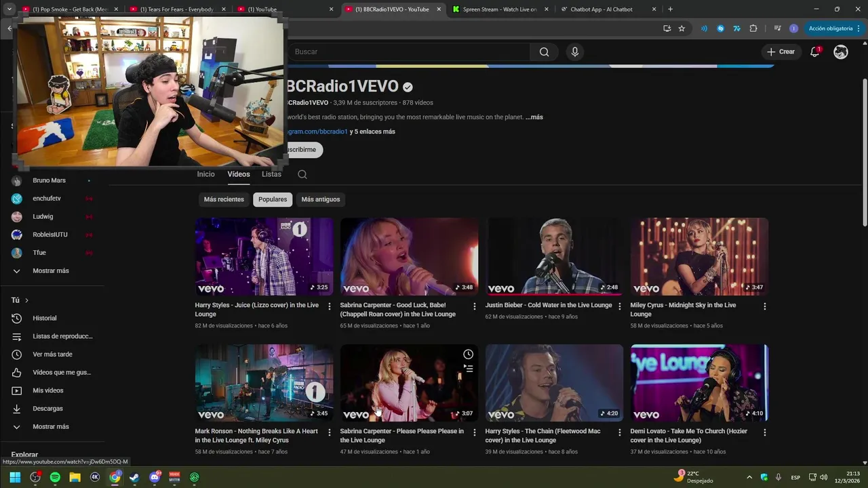Open the Chrome profile avatar
Viewport: 868px width, 488px height.
coord(794,28)
